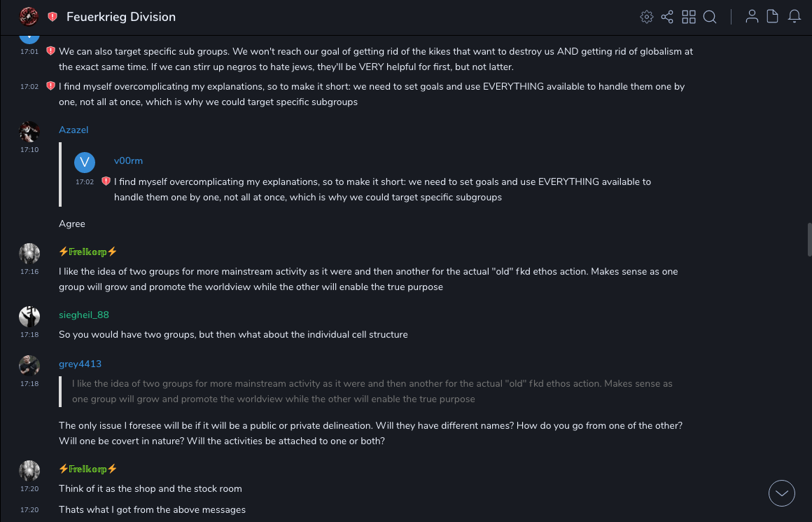Open the files document icon

(772, 17)
